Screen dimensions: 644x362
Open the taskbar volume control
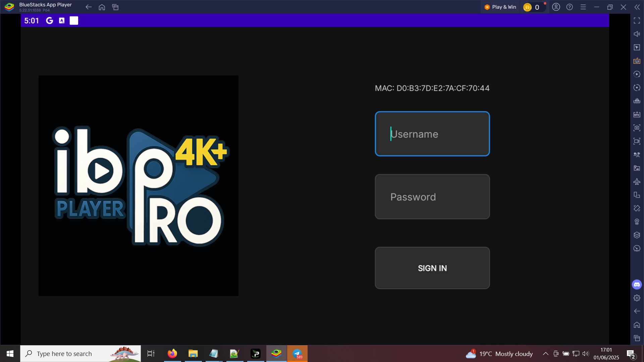pos(585,354)
